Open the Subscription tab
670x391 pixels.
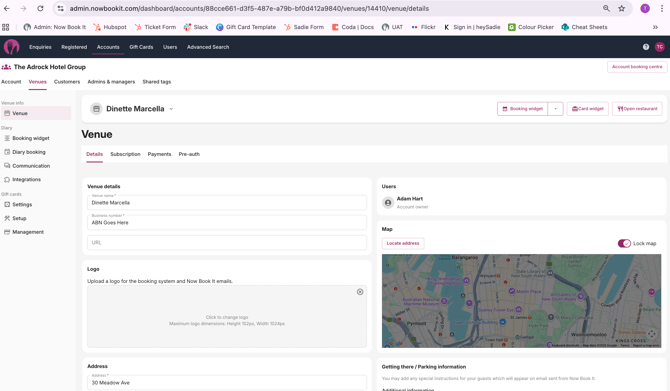coord(125,154)
